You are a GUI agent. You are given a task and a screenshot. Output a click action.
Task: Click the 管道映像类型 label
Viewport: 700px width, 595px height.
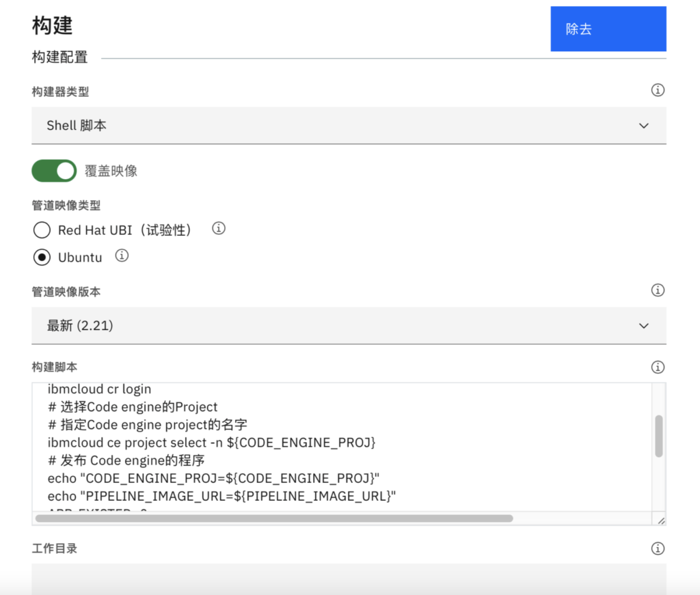pyautogui.click(x=66, y=206)
